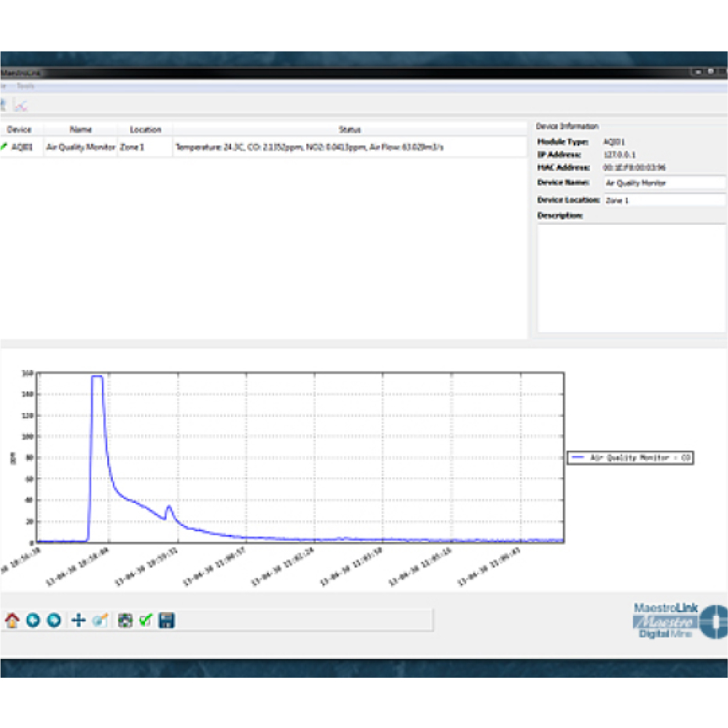Open the Tools menu
The height and width of the screenshot is (728, 728).
pos(26,86)
